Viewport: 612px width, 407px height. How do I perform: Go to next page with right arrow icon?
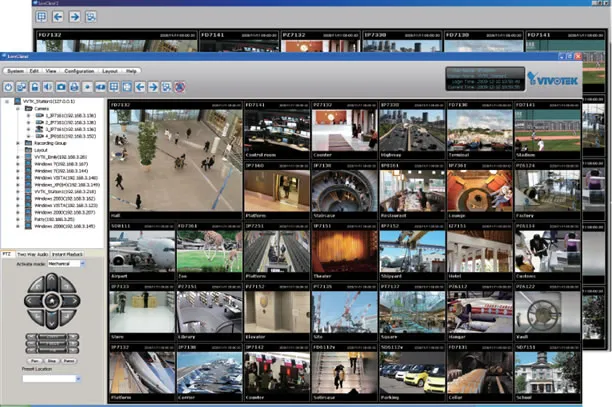[153, 87]
